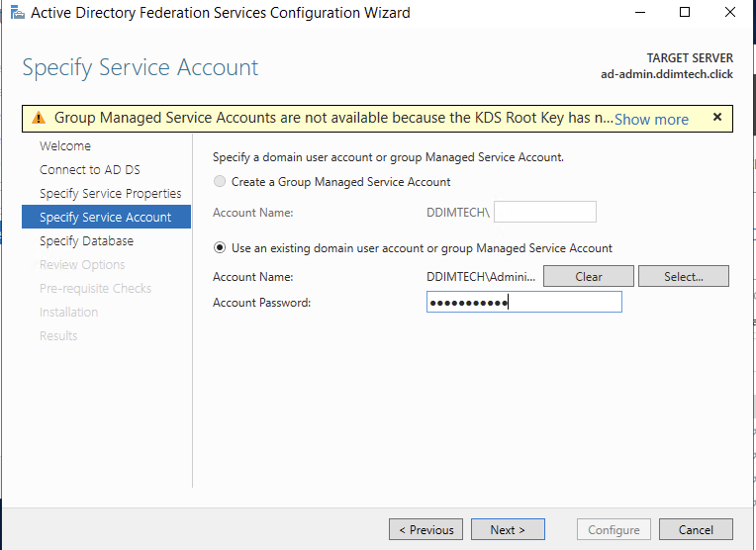This screenshot has height=550, width=756.
Task: Click the Specify Service Account page heading
Action: click(141, 67)
